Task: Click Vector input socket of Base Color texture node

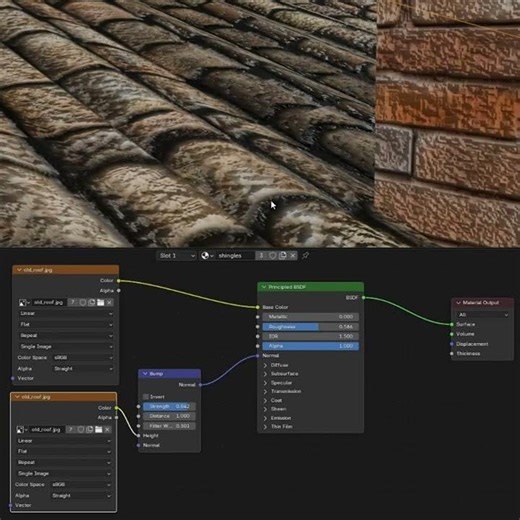Action: [x=13, y=378]
